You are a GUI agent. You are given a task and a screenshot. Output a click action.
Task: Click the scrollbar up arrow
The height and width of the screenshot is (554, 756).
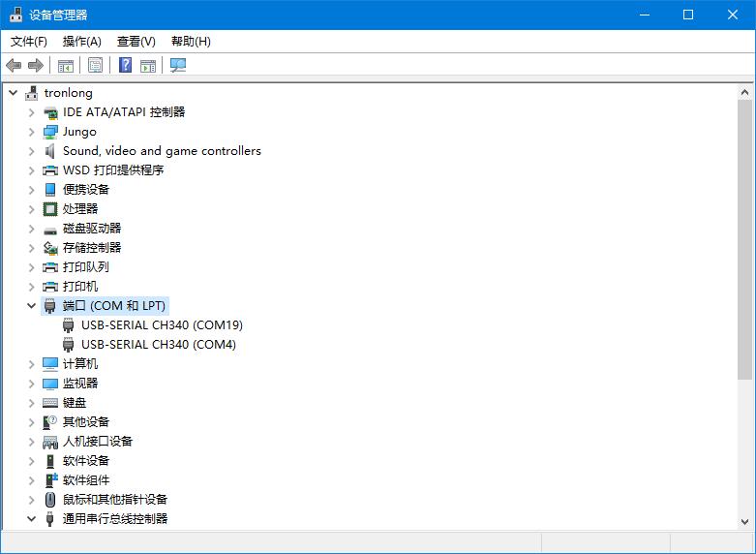click(744, 92)
